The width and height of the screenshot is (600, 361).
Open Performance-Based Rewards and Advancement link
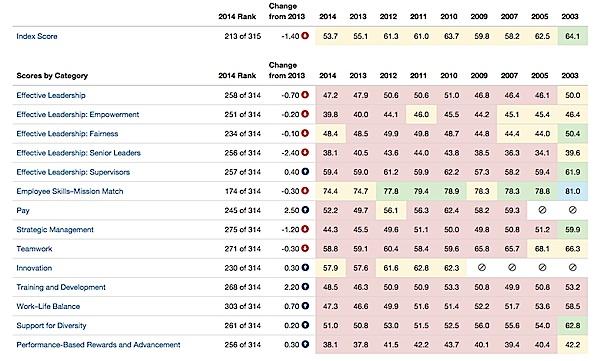[98, 345]
